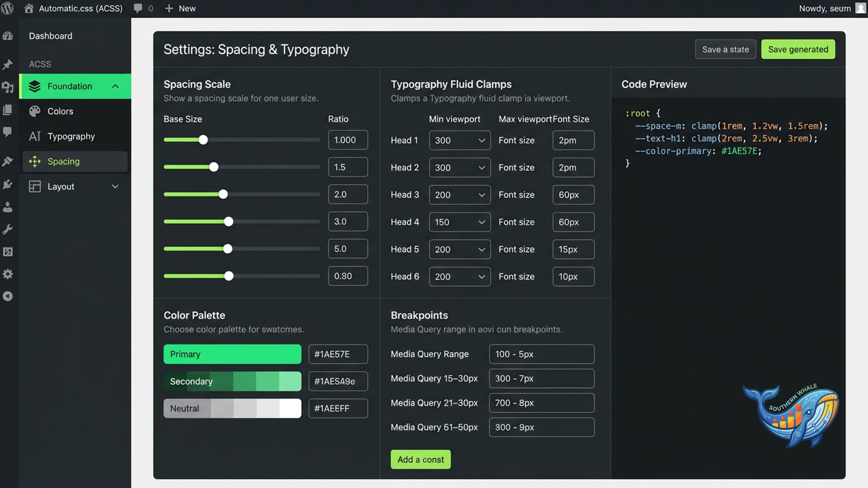Click the ratio field showing 0.80
868x488 pixels.
(348, 276)
